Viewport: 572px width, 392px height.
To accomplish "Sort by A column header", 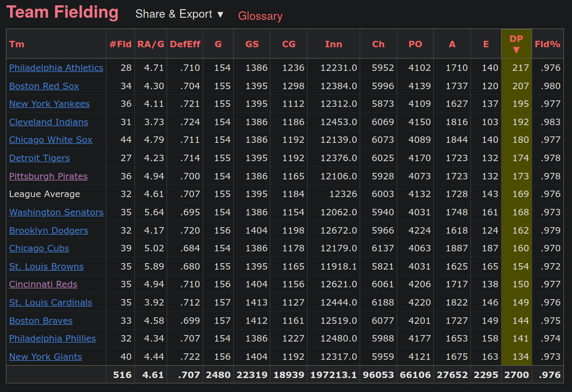I will coord(452,44).
